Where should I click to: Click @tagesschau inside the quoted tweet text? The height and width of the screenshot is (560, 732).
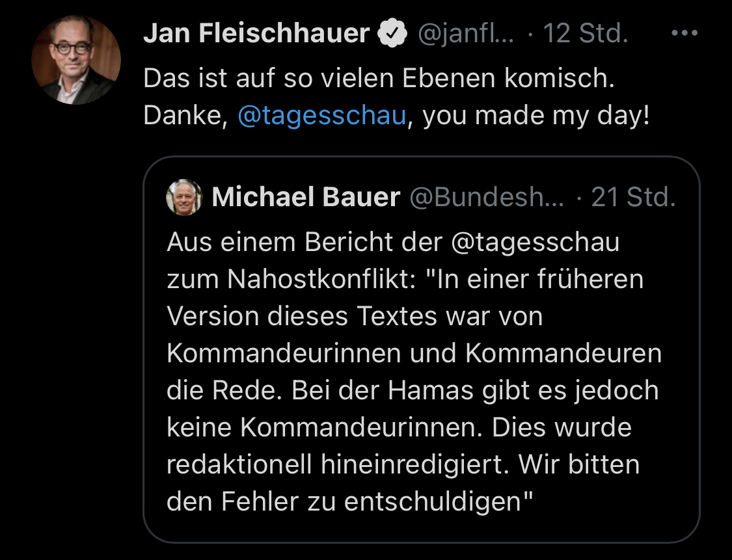click(535, 243)
